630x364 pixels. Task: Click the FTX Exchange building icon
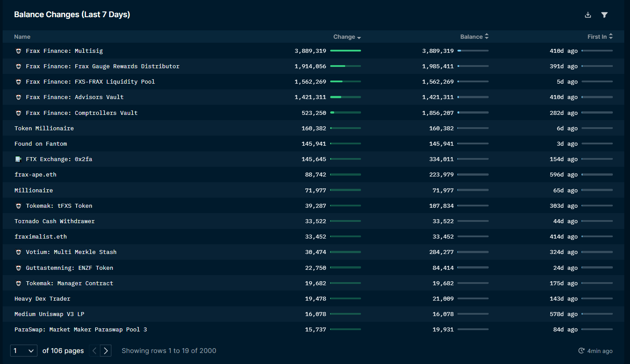click(18, 159)
